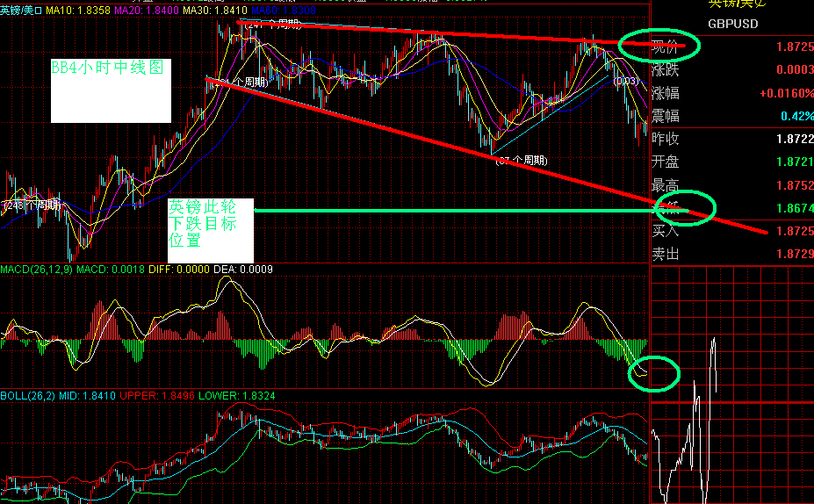Click the Bollinger Bands chart pane

[324, 452]
